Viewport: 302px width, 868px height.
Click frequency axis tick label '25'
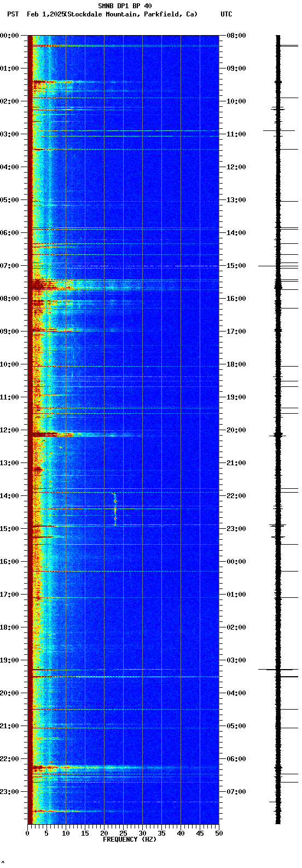(123, 833)
